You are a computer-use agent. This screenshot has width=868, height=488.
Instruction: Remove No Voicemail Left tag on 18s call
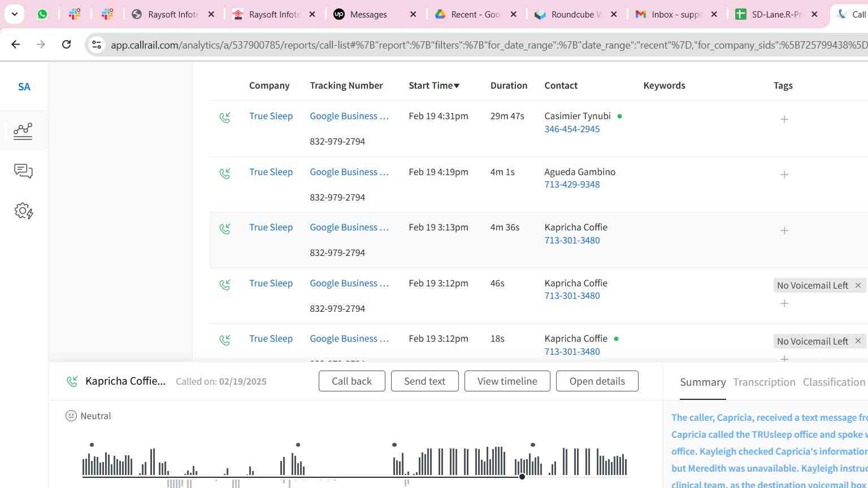click(x=858, y=341)
